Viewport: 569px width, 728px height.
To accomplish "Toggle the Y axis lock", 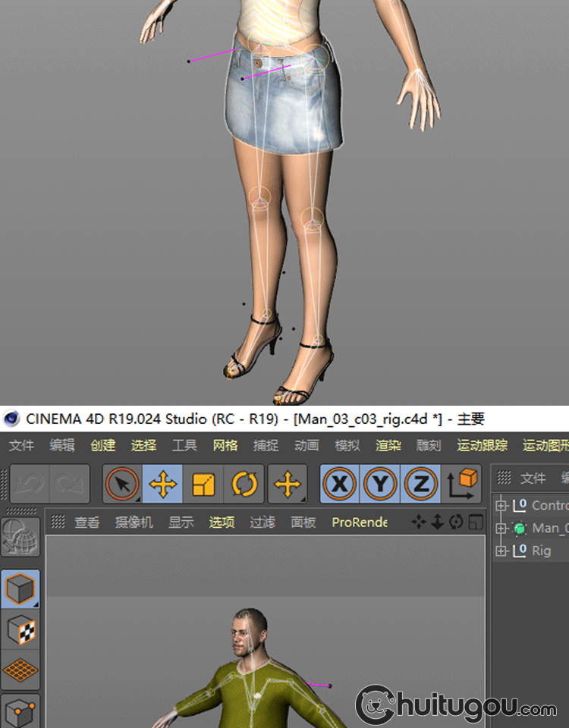I will (381, 484).
